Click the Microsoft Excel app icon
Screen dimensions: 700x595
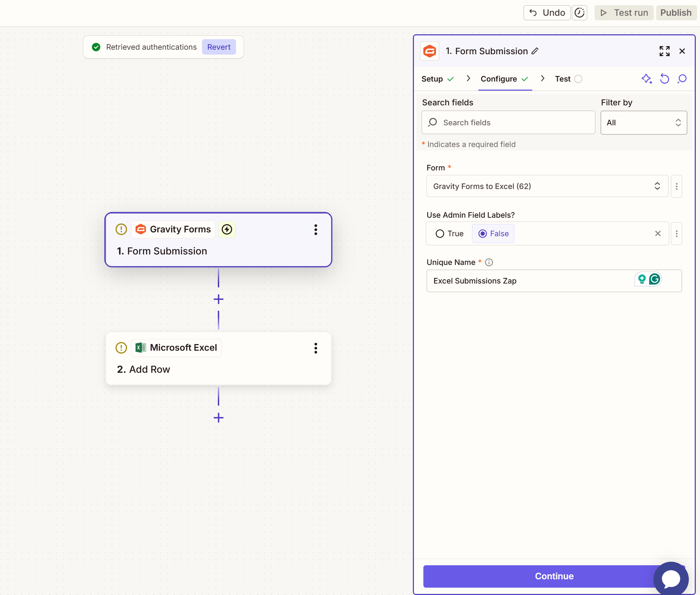(x=141, y=348)
